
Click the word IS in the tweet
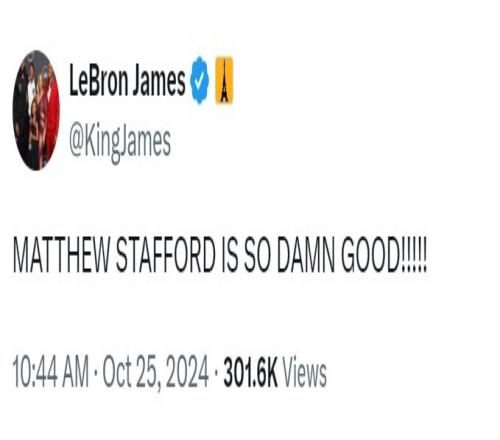point(230,254)
